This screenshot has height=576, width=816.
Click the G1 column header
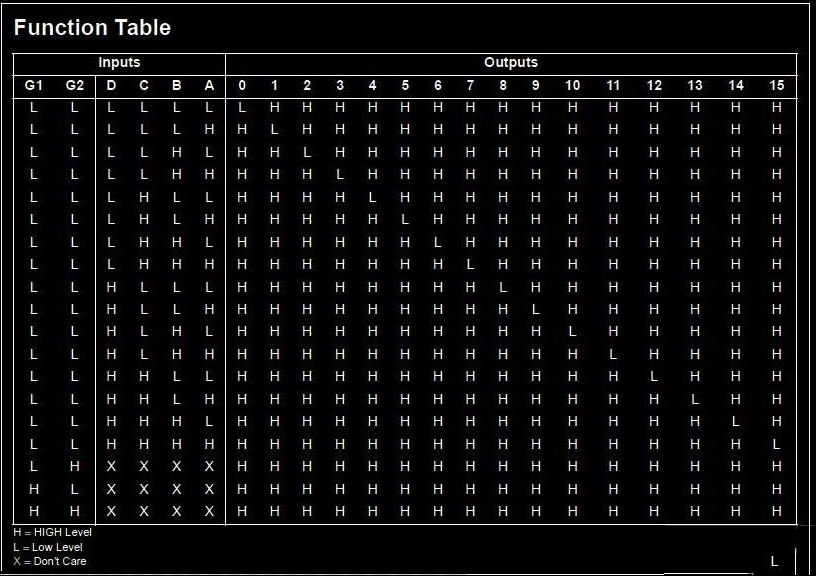tap(33, 85)
